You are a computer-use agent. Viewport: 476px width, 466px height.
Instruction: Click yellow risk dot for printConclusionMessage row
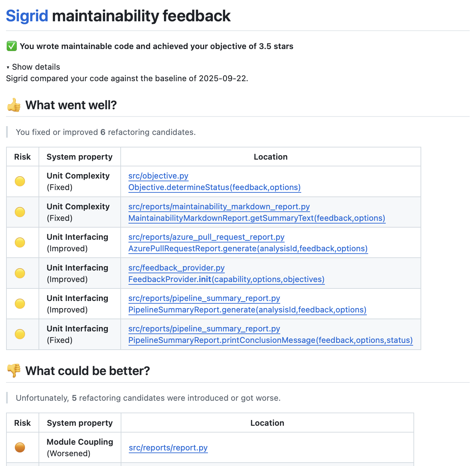[x=20, y=334]
